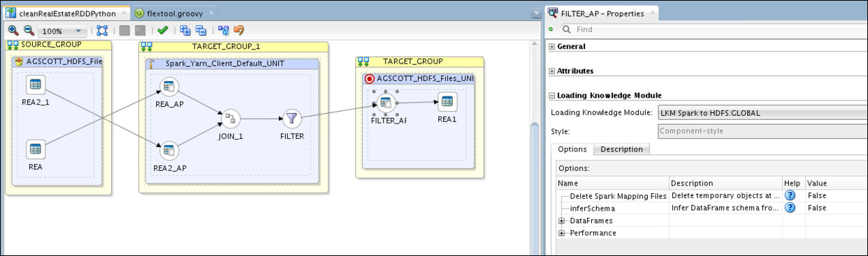Click the editor tab list dropdown arrow
This screenshot has height=256, width=868.
536,13
